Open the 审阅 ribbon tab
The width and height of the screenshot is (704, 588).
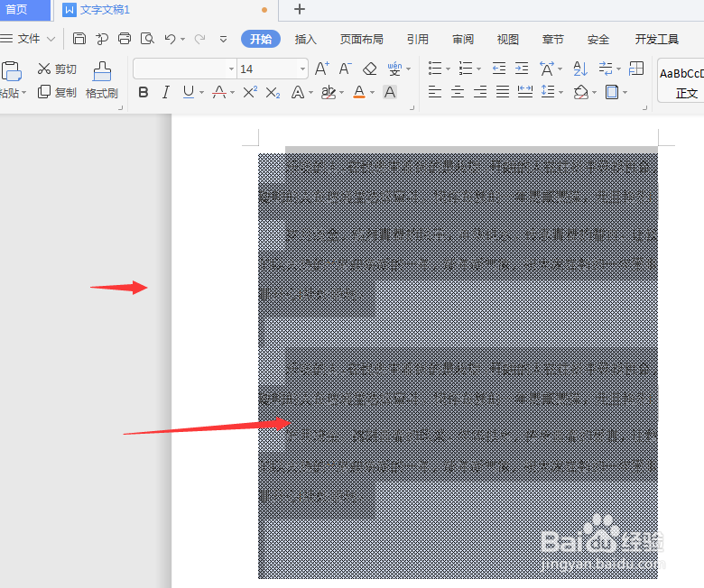463,39
